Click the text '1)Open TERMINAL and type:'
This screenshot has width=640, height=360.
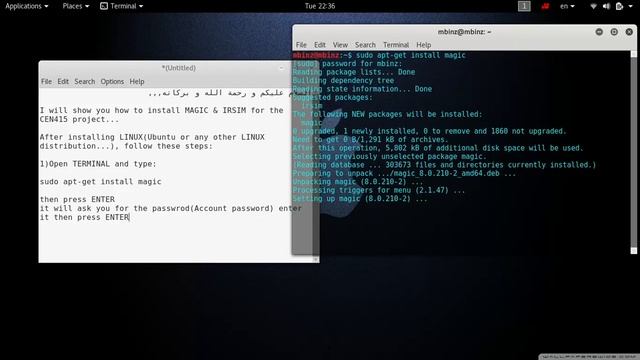[98, 164]
